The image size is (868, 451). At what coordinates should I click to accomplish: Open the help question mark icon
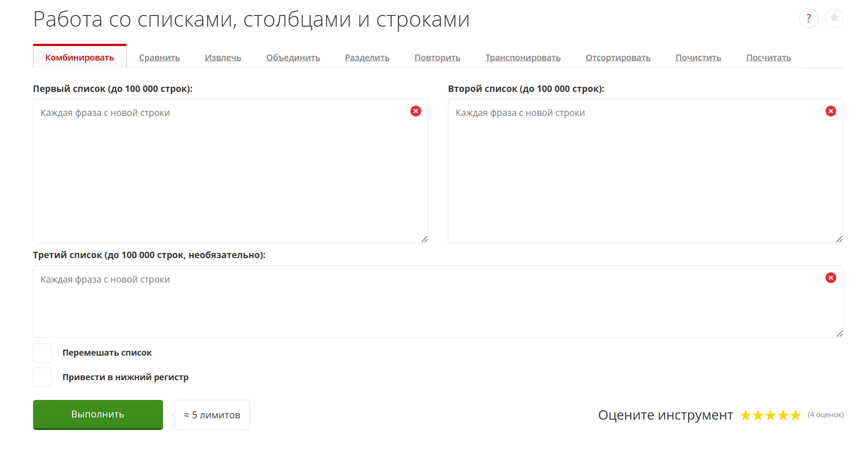[809, 18]
